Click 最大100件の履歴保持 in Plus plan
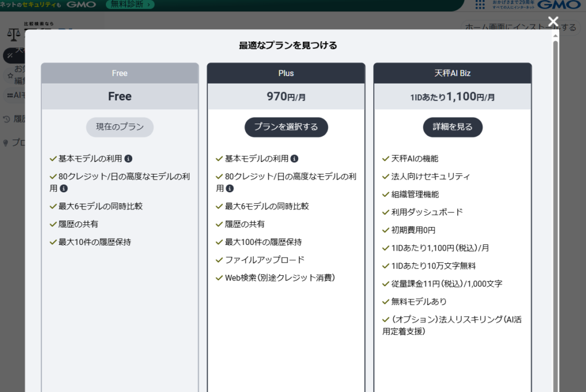Image resolution: width=586 pixels, height=392 pixels. tap(263, 242)
